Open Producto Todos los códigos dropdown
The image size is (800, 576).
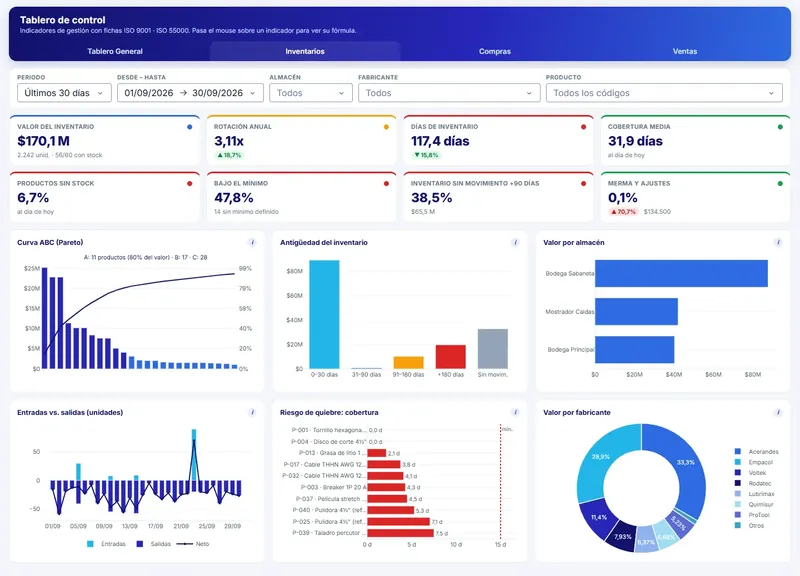tap(664, 93)
